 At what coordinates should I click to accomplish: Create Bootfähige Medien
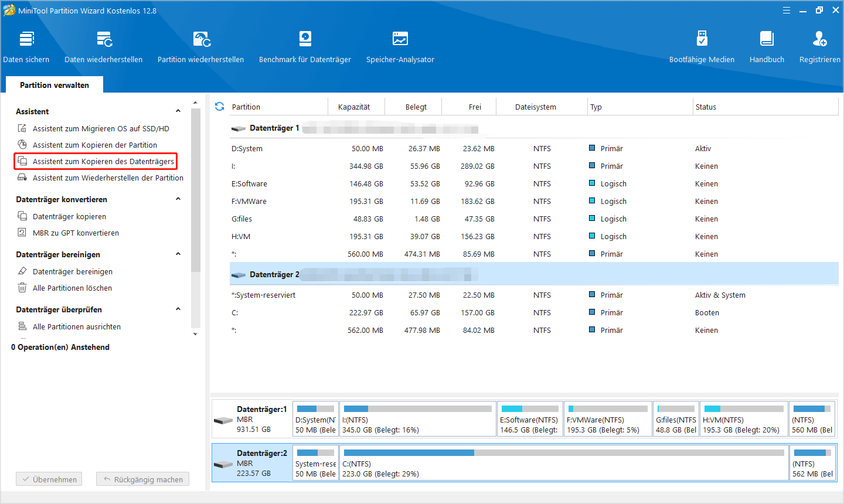702,47
